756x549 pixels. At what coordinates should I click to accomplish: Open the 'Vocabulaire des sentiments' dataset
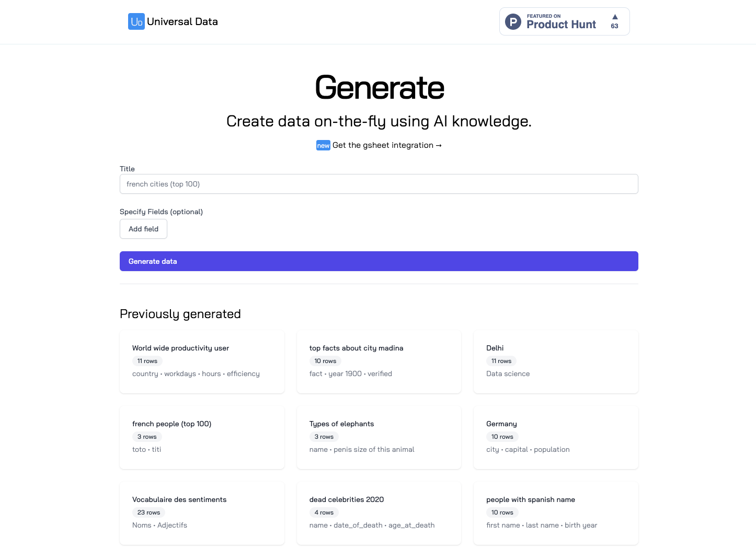coord(202,513)
